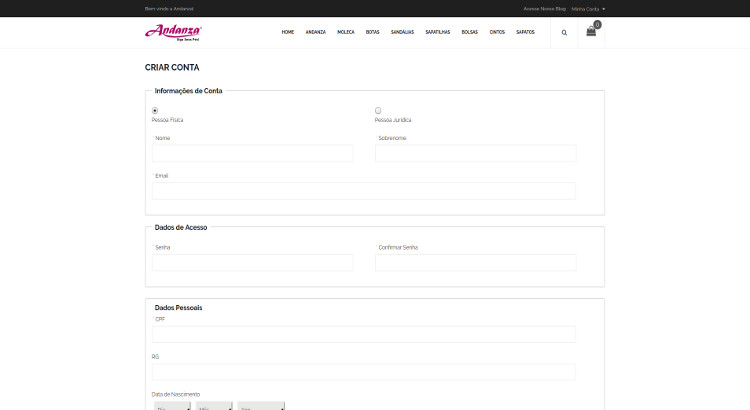Image resolution: width=750 pixels, height=410 pixels.
Task: Follow the Acesse Nosso Blog link
Action: coord(544,9)
